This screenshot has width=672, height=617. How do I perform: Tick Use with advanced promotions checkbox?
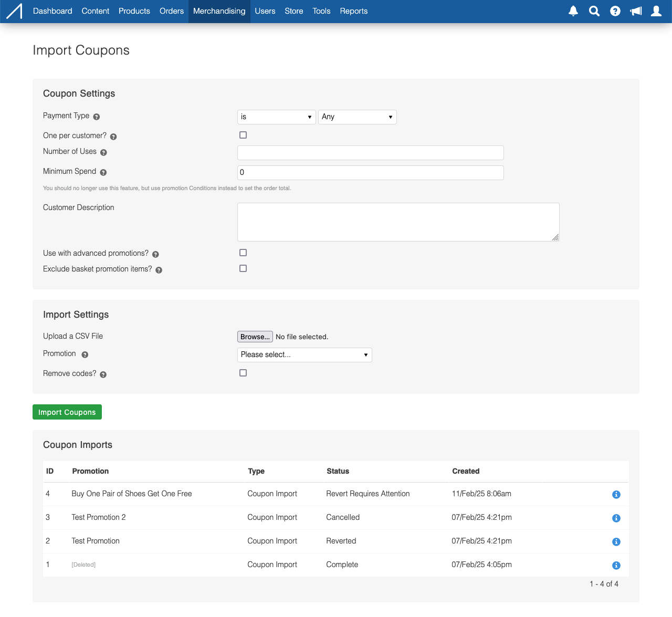243,253
